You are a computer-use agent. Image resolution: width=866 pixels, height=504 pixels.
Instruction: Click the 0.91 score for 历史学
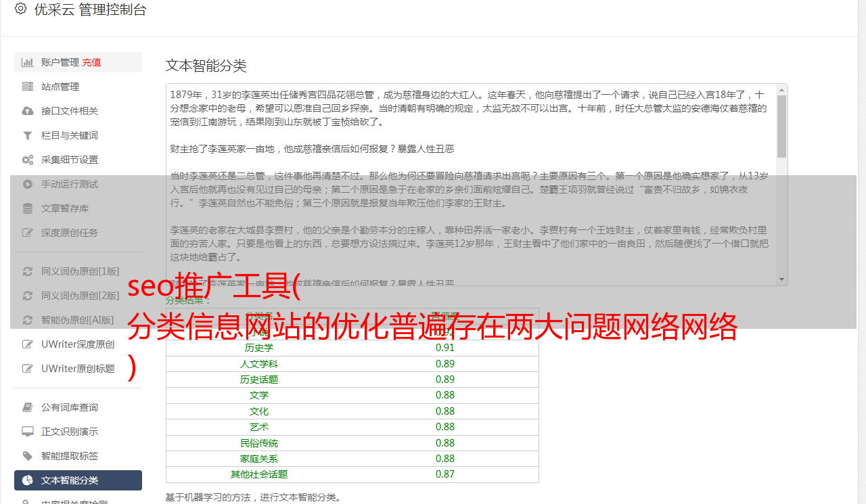point(445,348)
